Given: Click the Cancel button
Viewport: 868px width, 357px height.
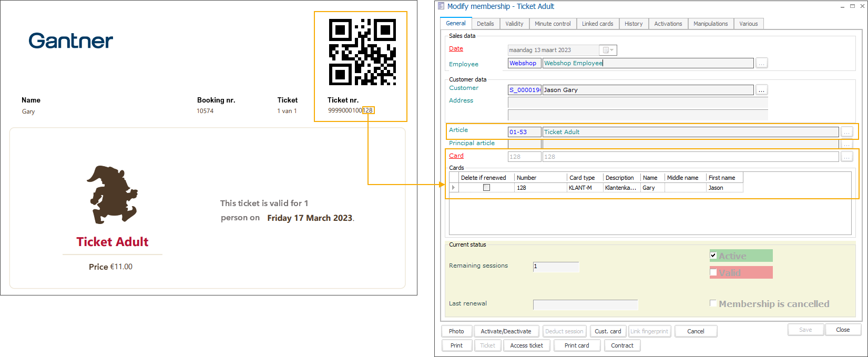Looking at the screenshot, I should (x=696, y=331).
